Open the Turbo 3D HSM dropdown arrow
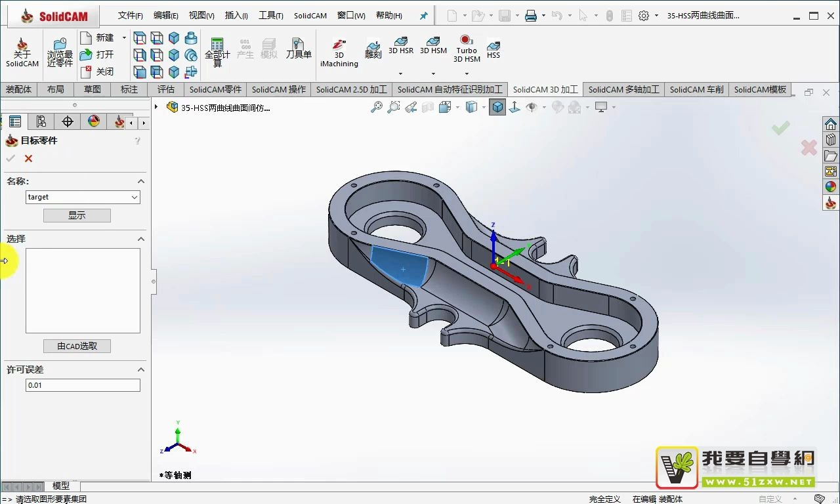The width and height of the screenshot is (840, 504). click(467, 73)
